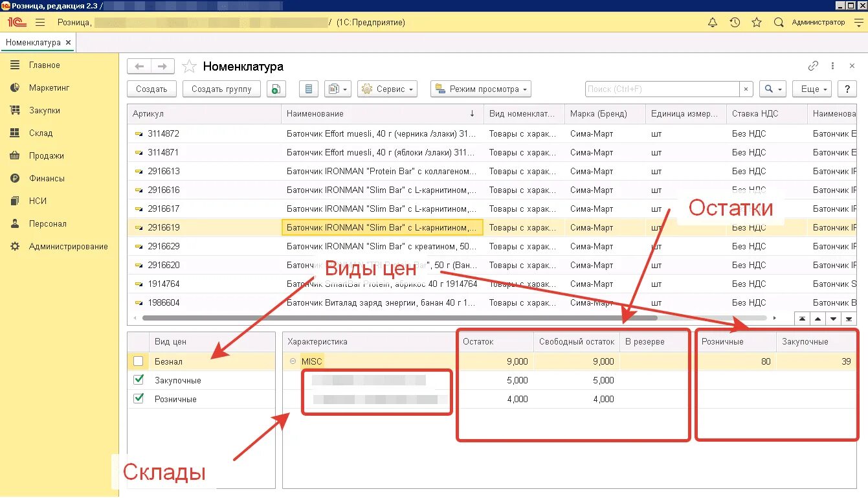The image size is (868, 498).
Task: Open the Склад section
Action: pyautogui.click(x=41, y=133)
